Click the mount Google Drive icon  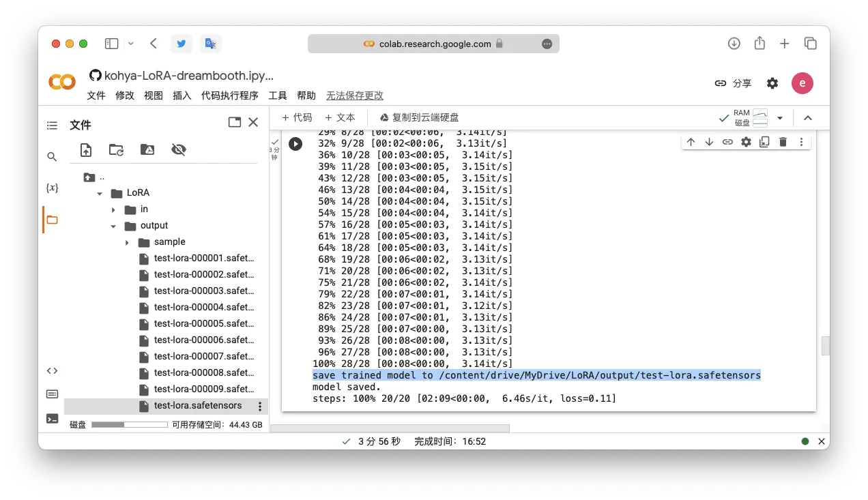point(147,150)
